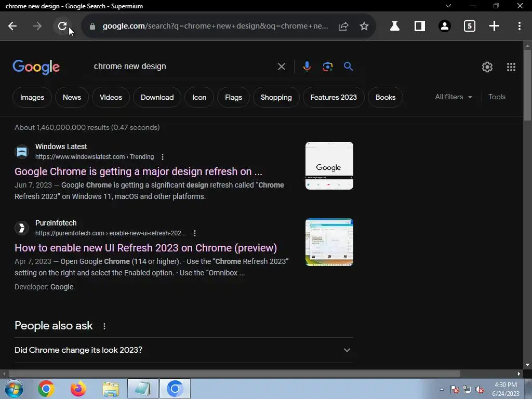Open more options for Pureinfotech result

(x=194, y=233)
